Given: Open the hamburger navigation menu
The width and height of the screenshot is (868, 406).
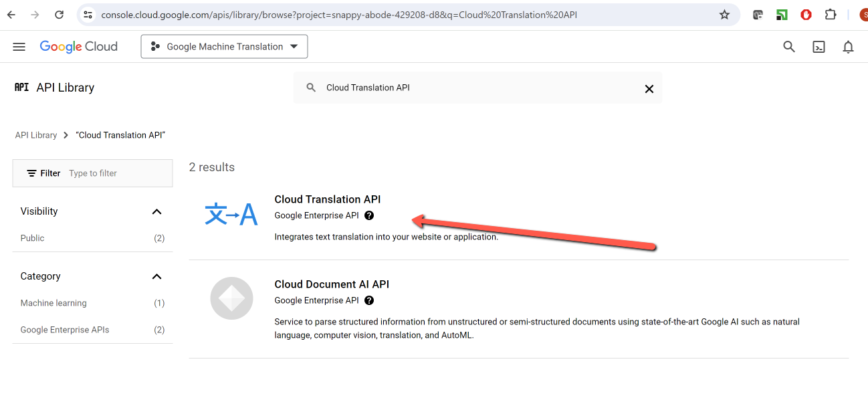Looking at the screenshot, I should (19, 47).
